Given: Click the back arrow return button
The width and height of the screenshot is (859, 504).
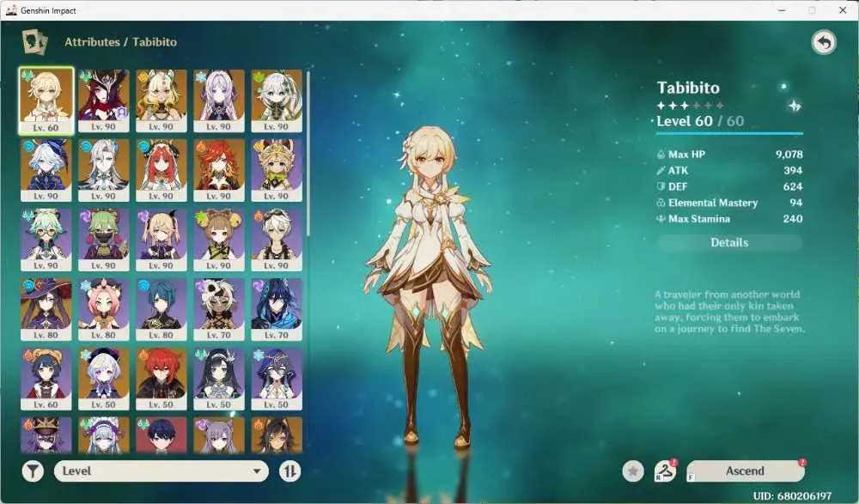Looking at the screenshot, I should 824,42.
